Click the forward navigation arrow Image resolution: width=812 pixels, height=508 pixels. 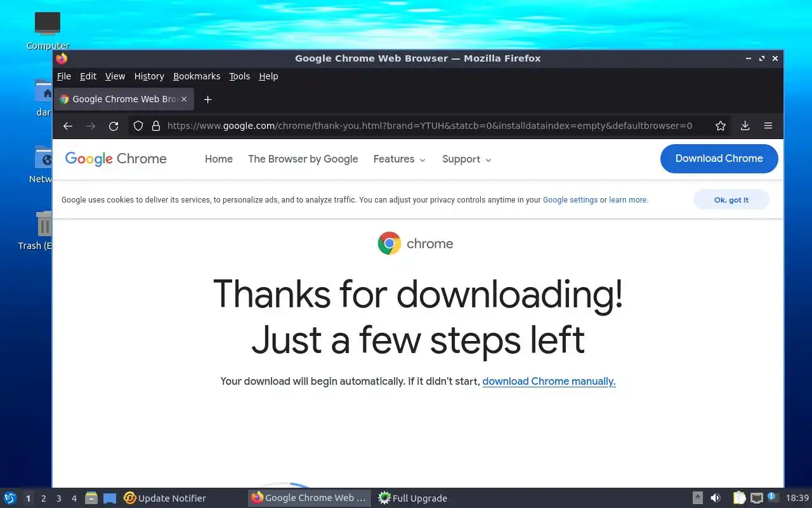[x=91, y=126]
